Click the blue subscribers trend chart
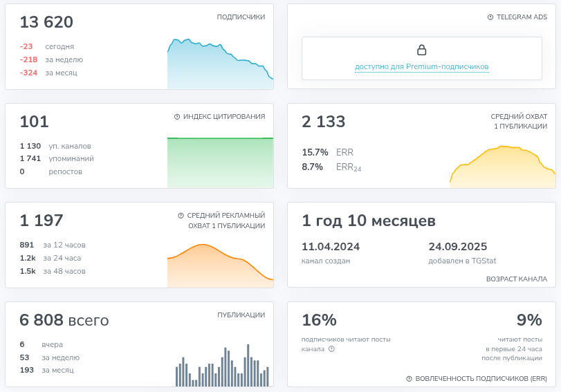Screen dimensions: 561x392 pos(220,64)
